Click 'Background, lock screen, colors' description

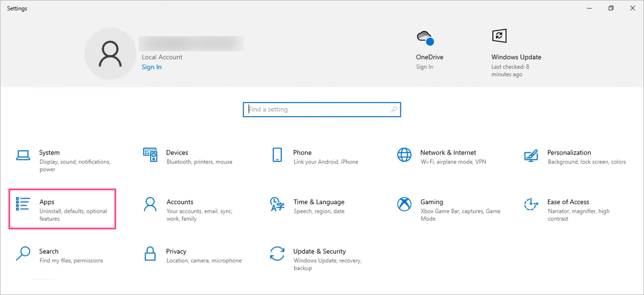(587, 162)
